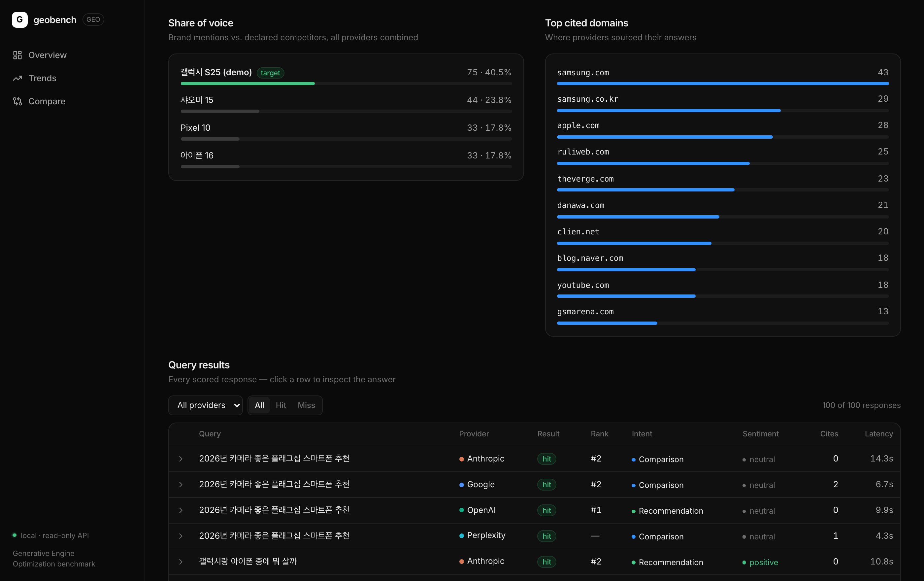Expand the Anthropic 14.3s query row

click(x=181, y=459)
